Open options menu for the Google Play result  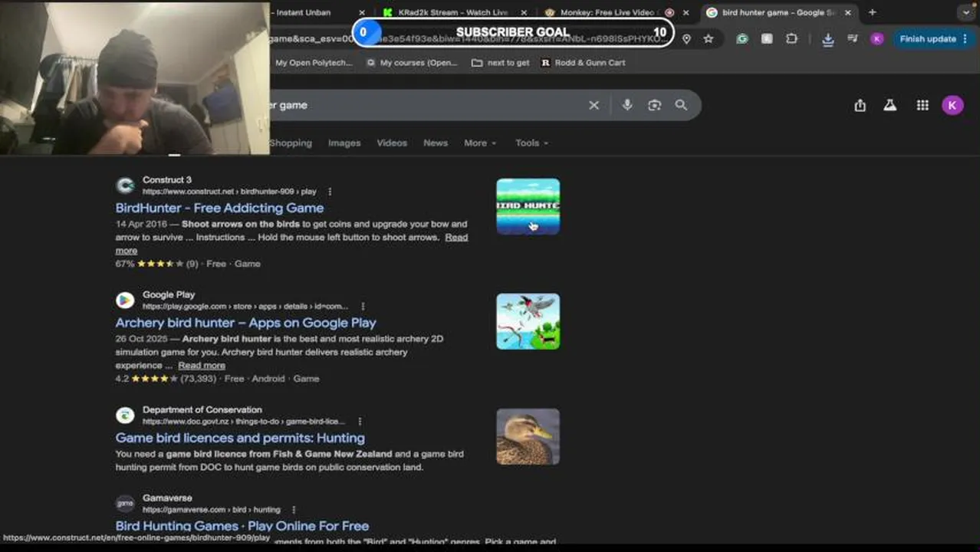pyautogui.click(x=363, y=307)
